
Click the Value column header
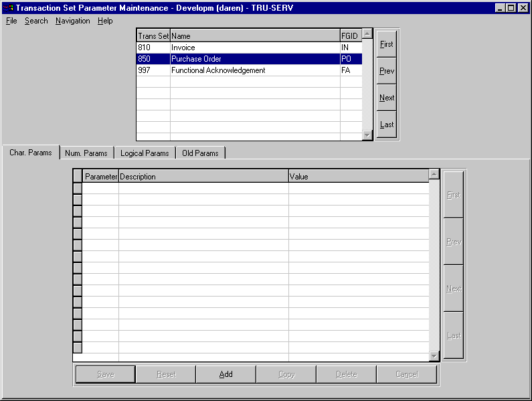click(x=357, y=177)
